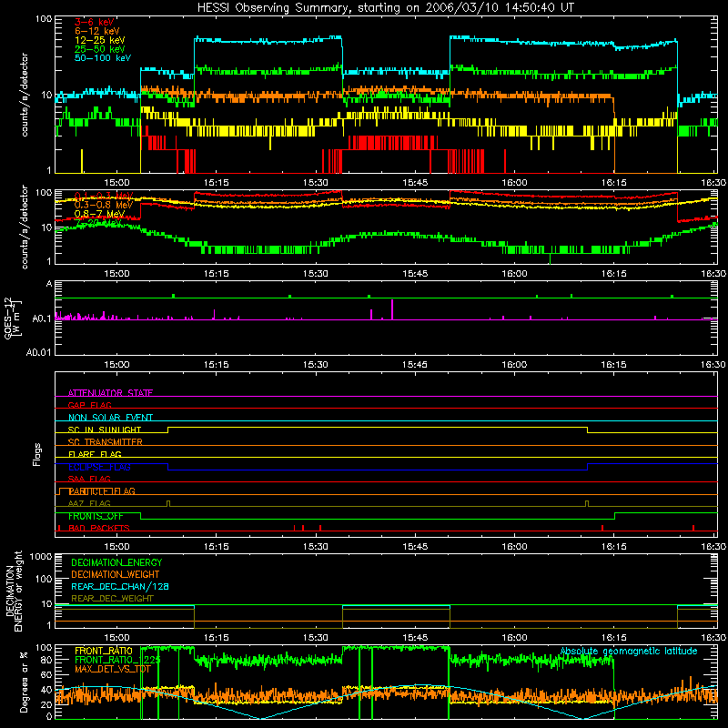Click the 0.1-0.3 MeV legend label
This screenshot has width=728, height=728.
pos(104,196)
